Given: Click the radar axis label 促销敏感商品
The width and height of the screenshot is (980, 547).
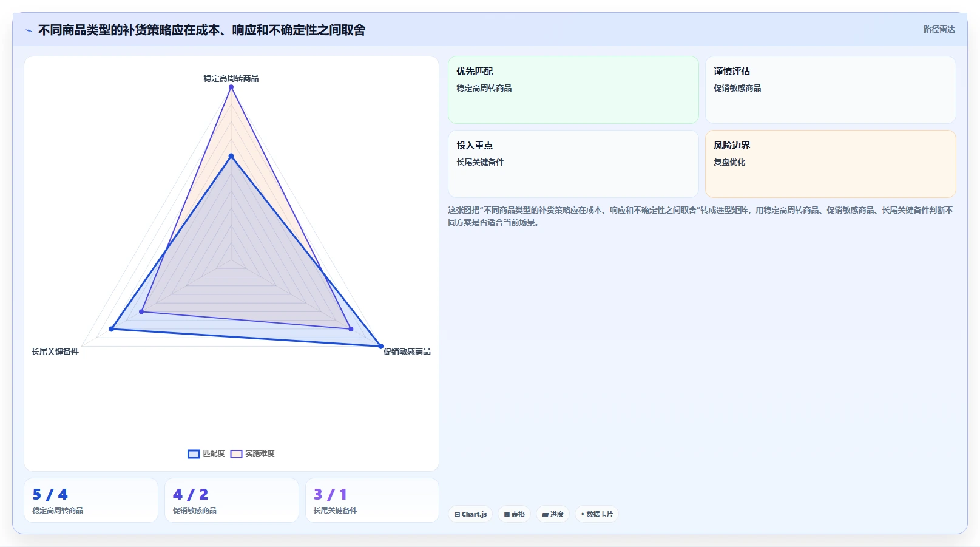Looking at the screenshot, I should click(x=407, y=352).
